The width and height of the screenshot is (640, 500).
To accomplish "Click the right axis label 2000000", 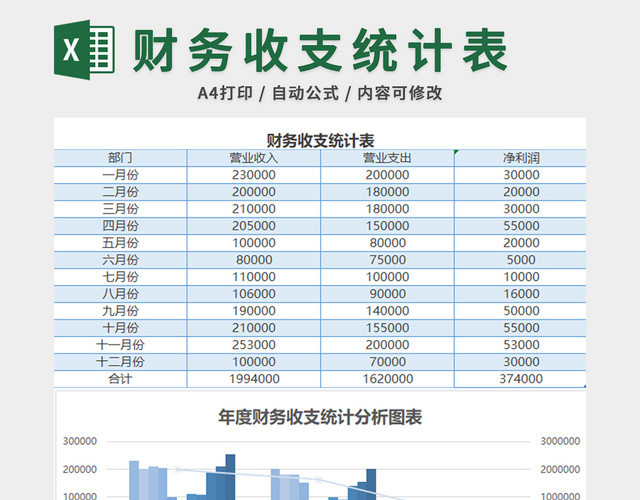I will point(560,469).
